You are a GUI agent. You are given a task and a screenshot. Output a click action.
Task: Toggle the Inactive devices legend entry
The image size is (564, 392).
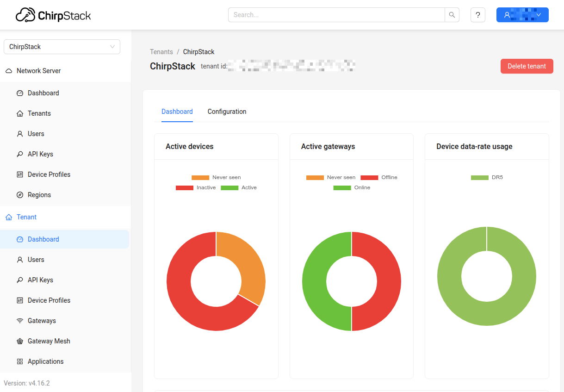coord(196,187)
